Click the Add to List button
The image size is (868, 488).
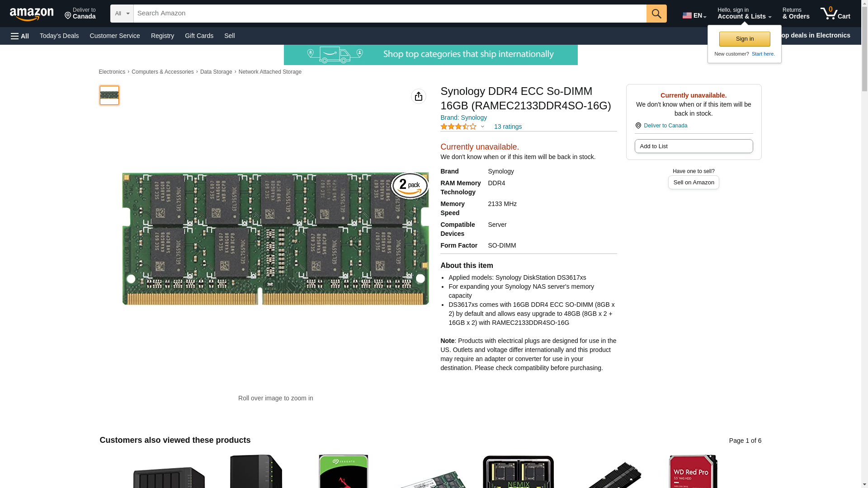pyautogui.click(x=693, y=146)
